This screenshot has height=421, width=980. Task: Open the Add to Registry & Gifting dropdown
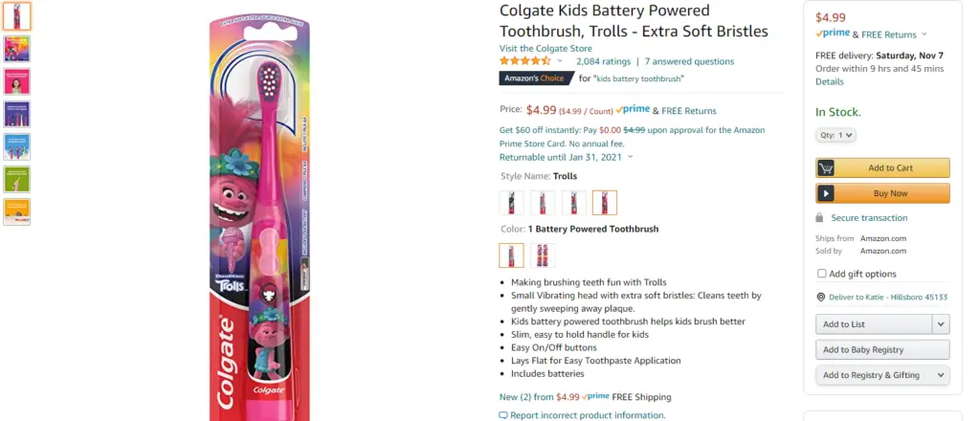coord(882,375)
